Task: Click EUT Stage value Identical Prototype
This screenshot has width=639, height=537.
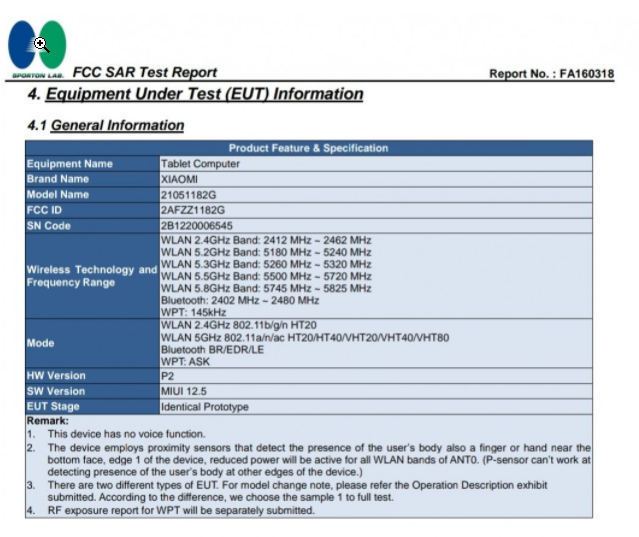Action: 205,407
